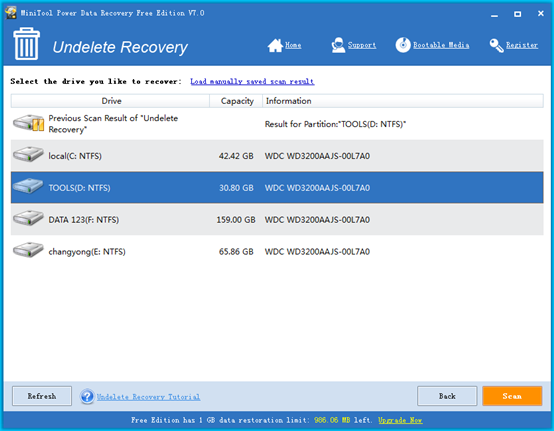Viewport: 554px width, 431px height.
Task: Click the Information column header
Action: pyautogui.click(x=403, y=101)
